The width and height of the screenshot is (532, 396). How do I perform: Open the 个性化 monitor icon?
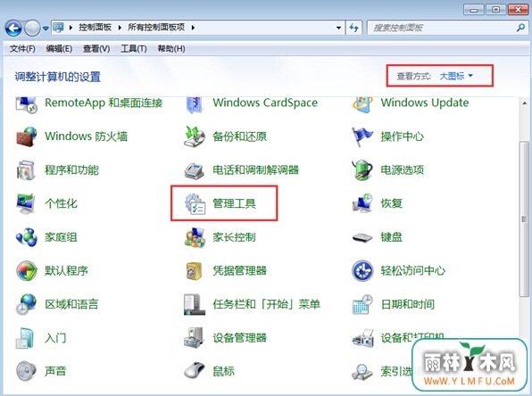pyautogui.click(x=26, y=203)
